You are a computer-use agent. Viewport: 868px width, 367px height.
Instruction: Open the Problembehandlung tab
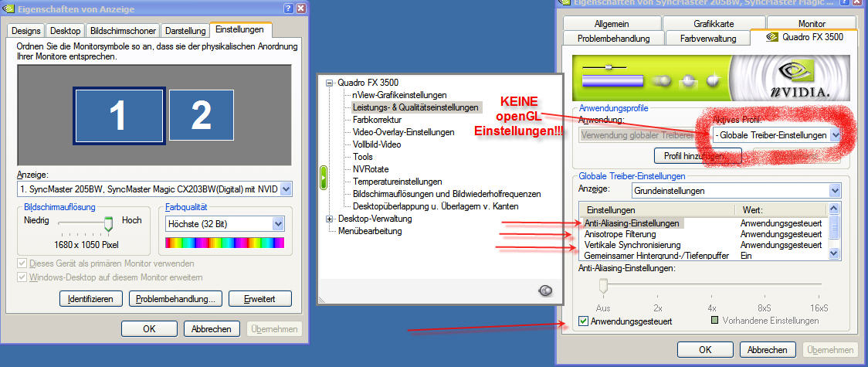point(613,38)
